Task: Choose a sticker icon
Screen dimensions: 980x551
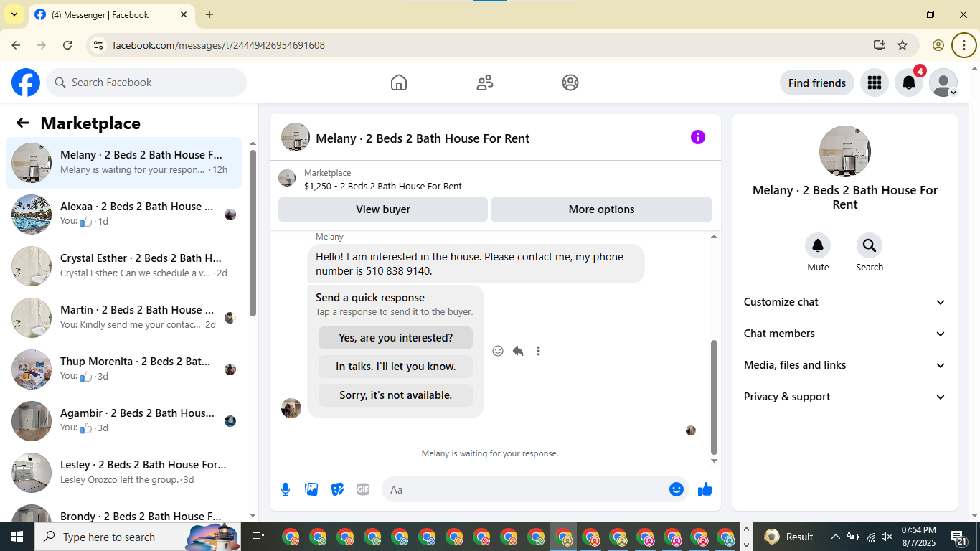Action: click(x=337, y=489)
